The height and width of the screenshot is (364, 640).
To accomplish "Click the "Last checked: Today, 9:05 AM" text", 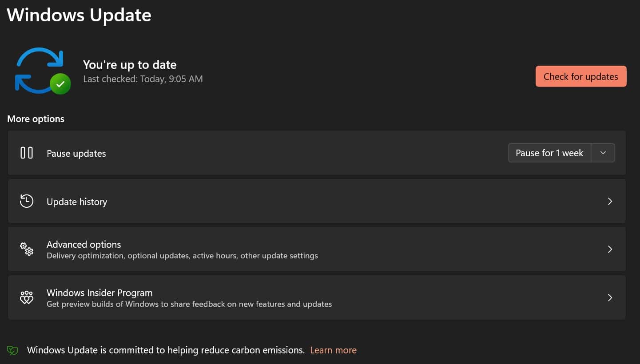I will coord(143,79).
